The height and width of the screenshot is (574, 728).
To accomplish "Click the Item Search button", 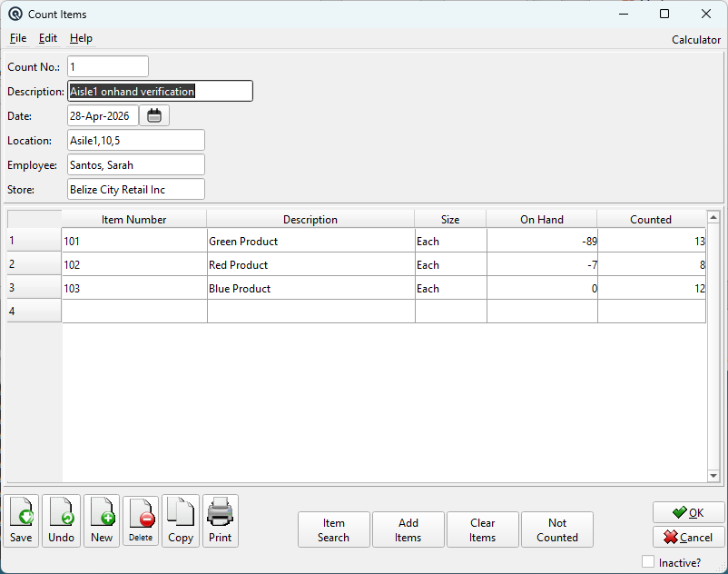I will point(334,529).
